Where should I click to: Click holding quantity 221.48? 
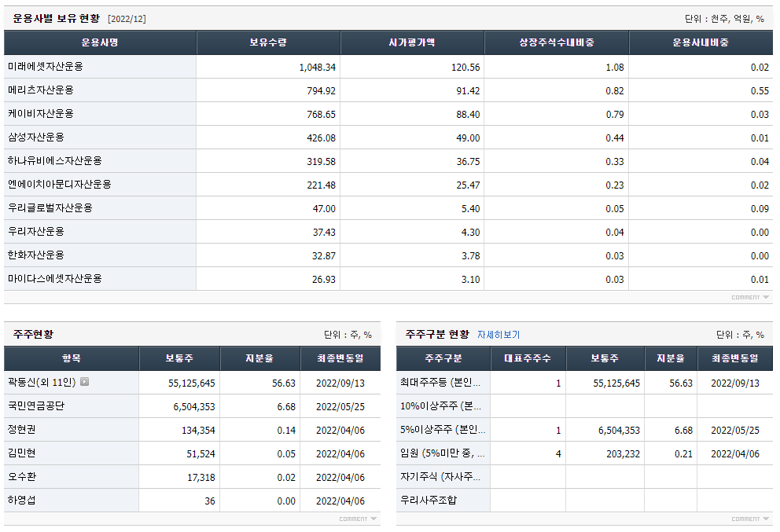pyautogui.click(x=322, y=185)
